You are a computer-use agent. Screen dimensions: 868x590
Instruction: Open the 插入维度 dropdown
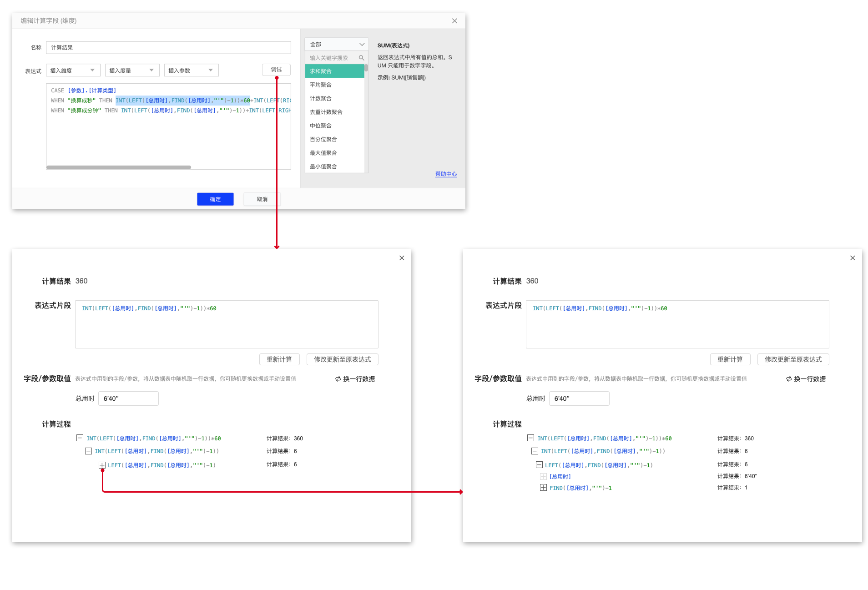73,71
